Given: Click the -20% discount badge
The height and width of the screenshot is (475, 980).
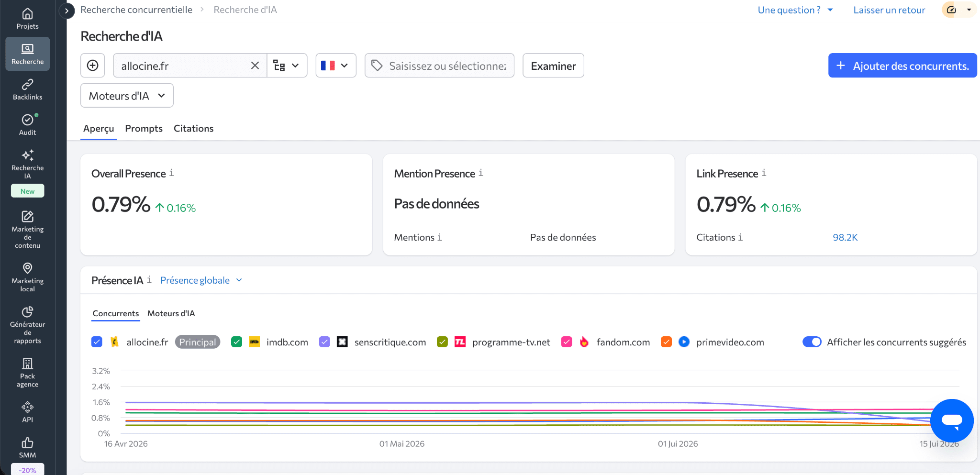Looking at the screenshot, I should point(27,470).
